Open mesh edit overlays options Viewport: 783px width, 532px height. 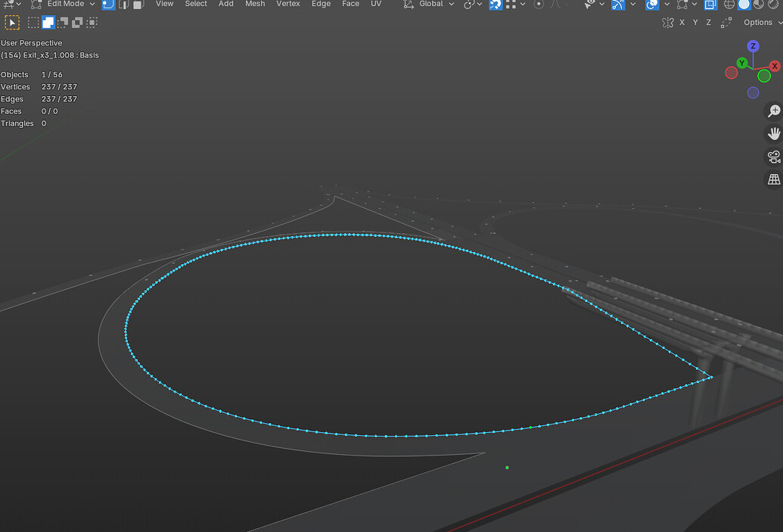687,5
